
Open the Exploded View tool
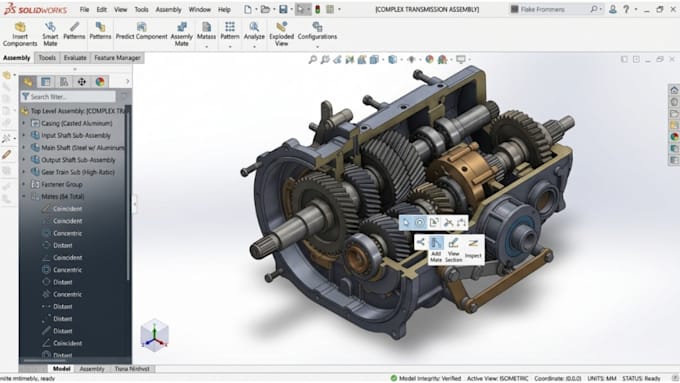point(281,34)
